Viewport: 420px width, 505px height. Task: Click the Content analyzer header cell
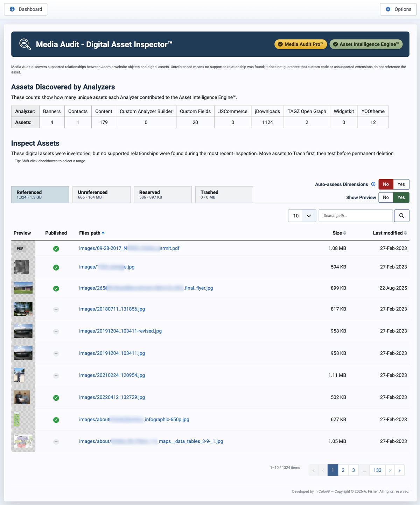tap(104, 111)
